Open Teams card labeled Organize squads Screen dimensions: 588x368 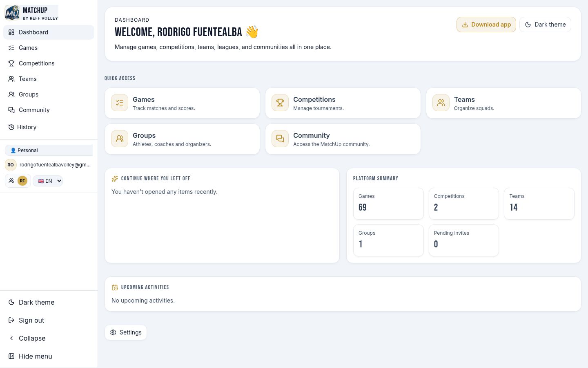[x=503, y=103]
